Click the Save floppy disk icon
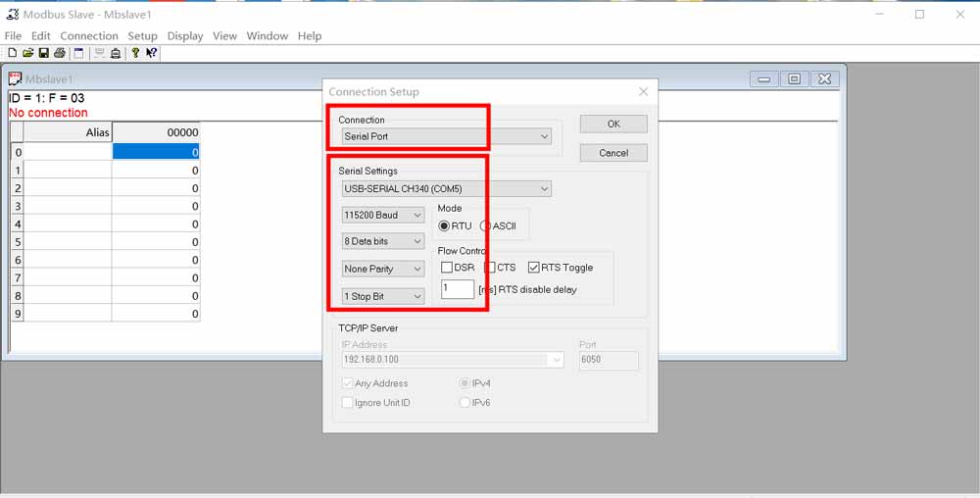Viewport: 980px width, 498px height. coord(44,53)
